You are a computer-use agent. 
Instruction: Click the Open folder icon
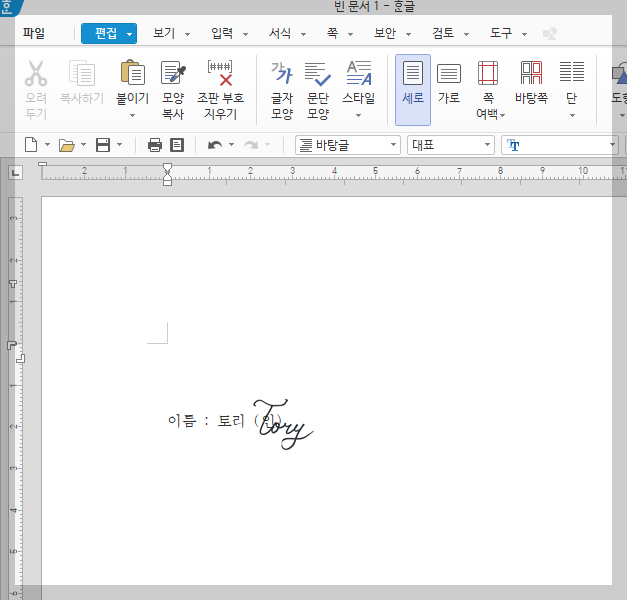coord(67,145)
